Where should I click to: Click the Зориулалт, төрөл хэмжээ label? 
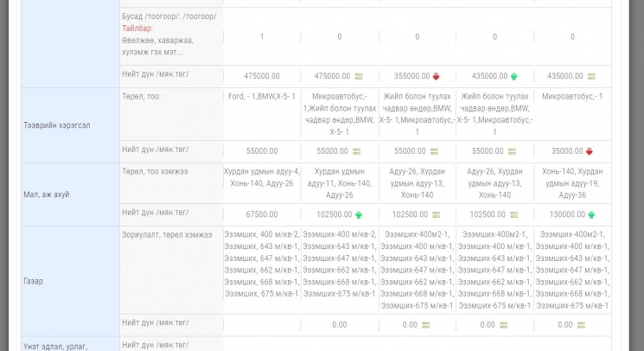coord(167,234)
